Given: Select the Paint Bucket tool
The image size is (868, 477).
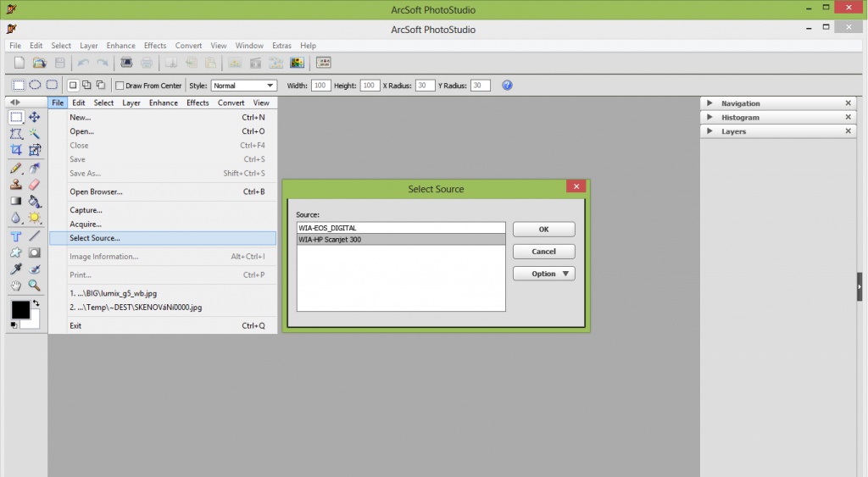Looking at the screenshot, I should [34, 201].
